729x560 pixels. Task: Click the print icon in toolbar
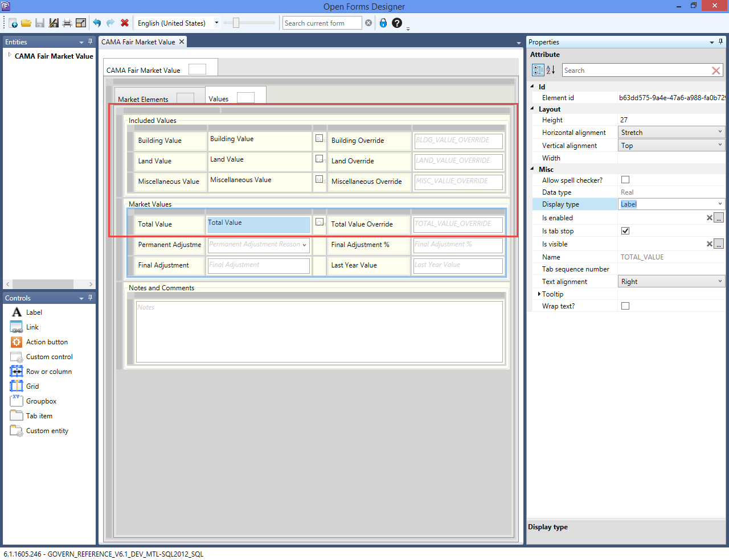67,23
